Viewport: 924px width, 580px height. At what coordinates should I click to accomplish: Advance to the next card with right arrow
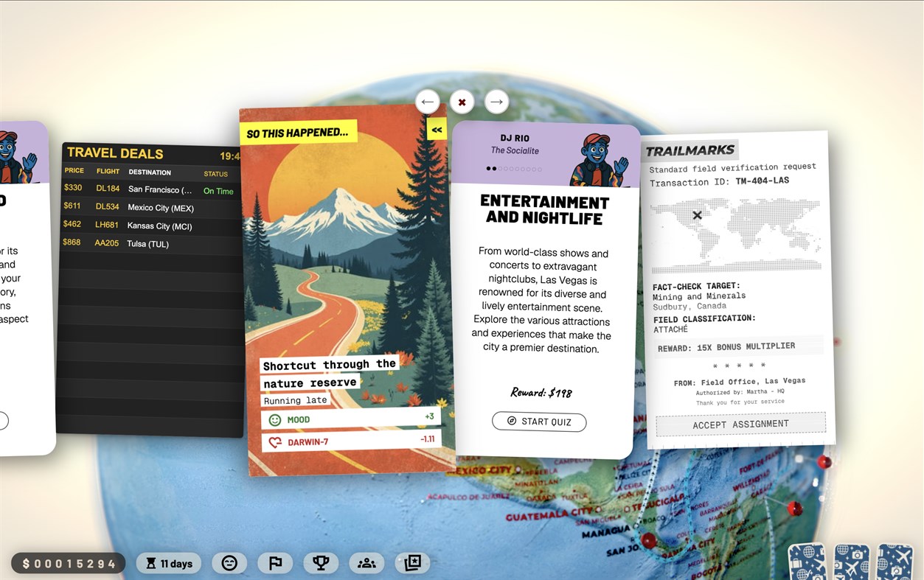click(x=496, y=102)
